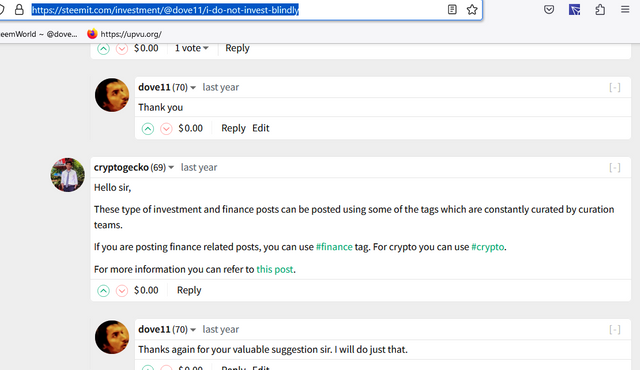The height and width of the screenshot is (370, 640).
Task: Collapse dove11's "Thanks again" comment with [-]
Action: point(615,329)
